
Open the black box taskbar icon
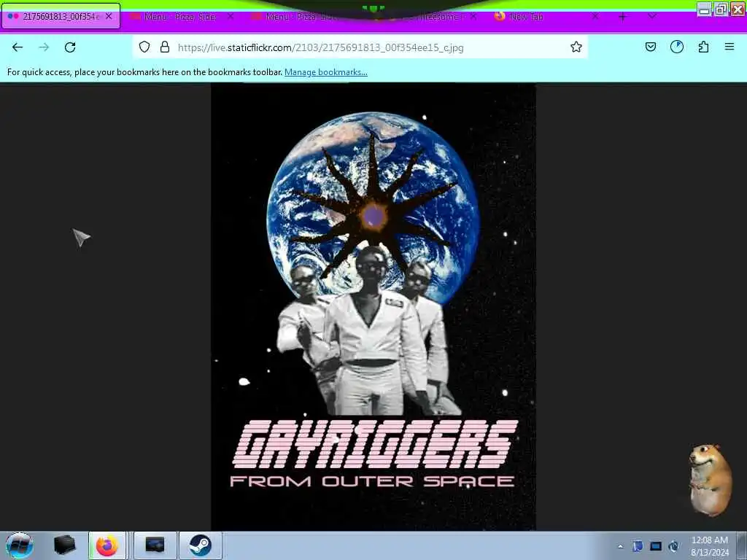point(65,545)
